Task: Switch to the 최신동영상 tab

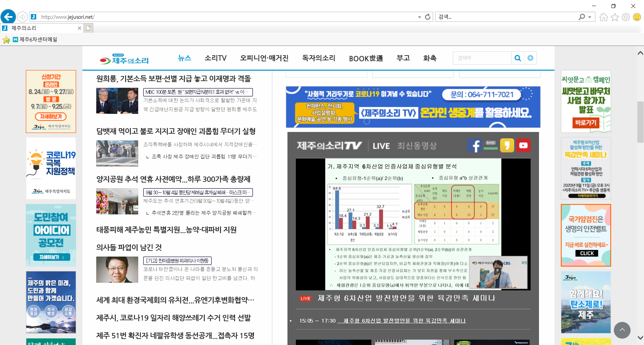Action: [x=417, y=146]
